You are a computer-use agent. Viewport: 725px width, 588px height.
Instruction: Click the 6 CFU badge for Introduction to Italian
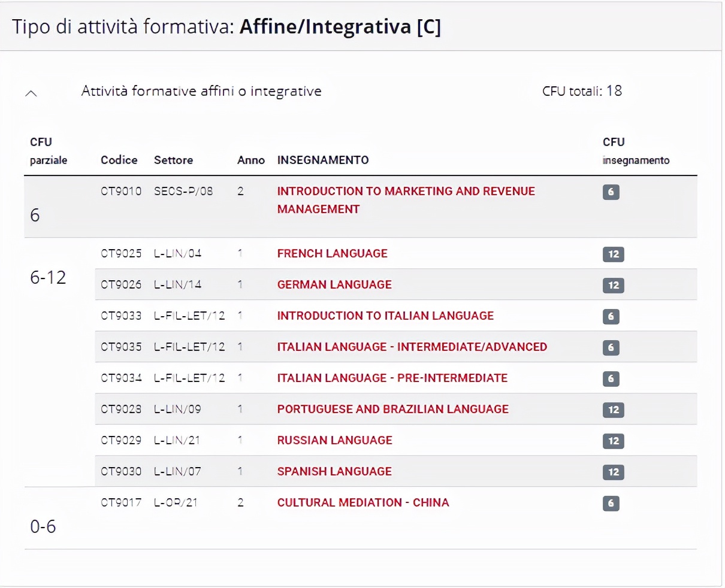(611, 317)
